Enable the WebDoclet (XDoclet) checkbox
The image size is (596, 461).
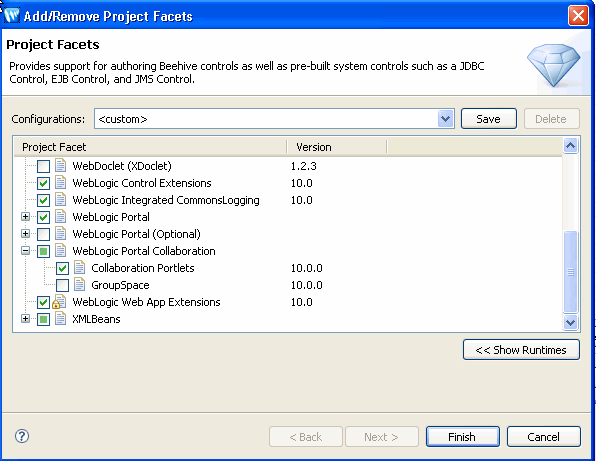coord(43,166)
